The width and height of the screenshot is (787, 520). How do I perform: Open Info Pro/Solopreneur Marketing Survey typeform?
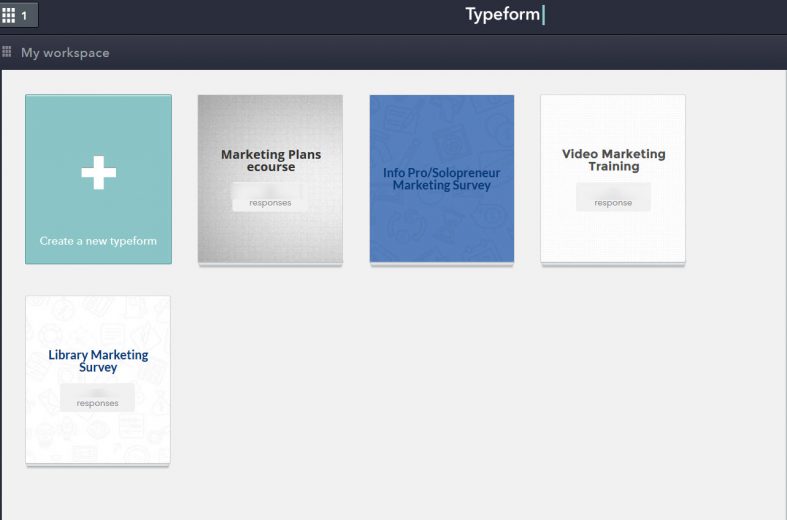click(x=442, y=179)
